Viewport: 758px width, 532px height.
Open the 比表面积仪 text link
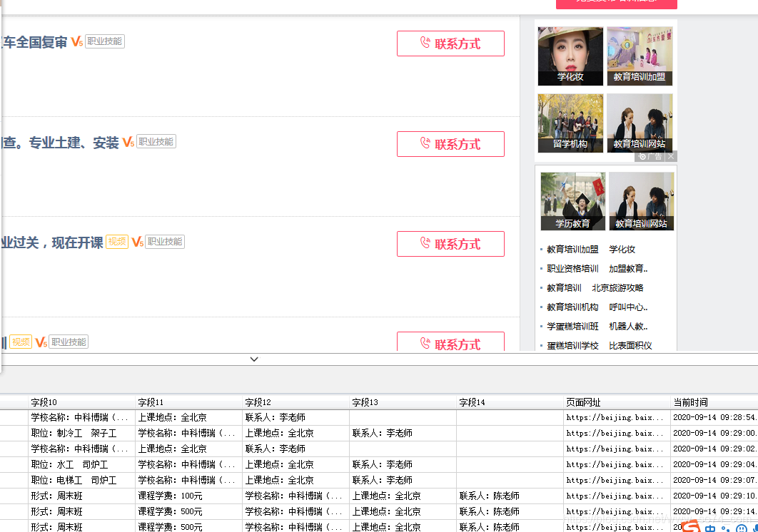pyautogui.click(x=630, y=346)
